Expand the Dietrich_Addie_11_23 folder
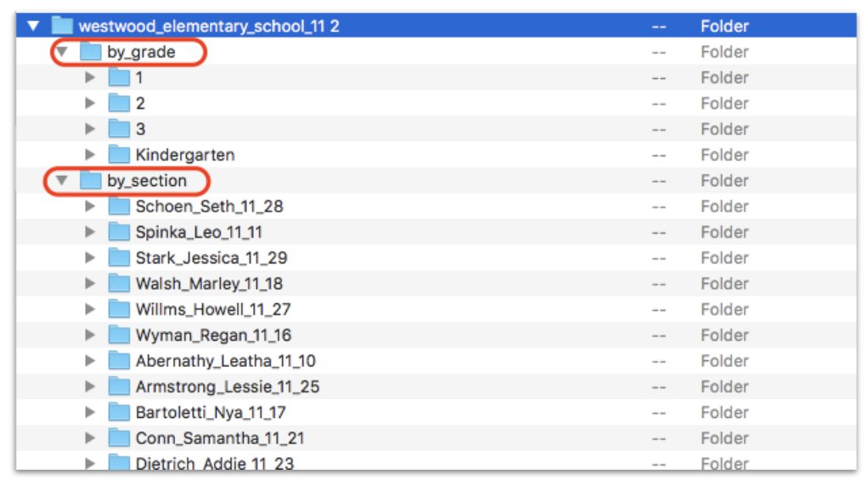This screenshot has width=868, height=491. click(91, 463)
